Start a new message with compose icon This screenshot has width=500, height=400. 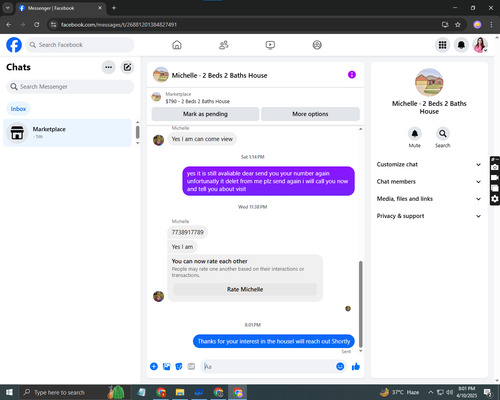click(127, 67)
